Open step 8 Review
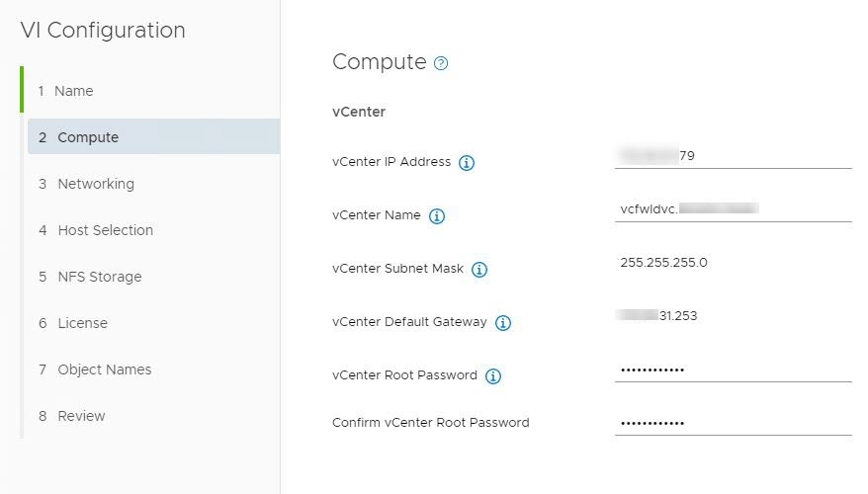The width and height of the screenshot is (868, 494). 81,416
